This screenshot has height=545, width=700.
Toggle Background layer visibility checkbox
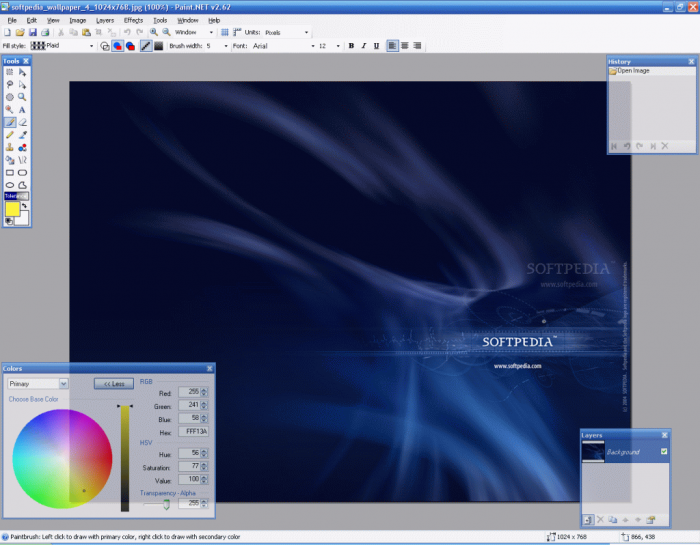pos(663,453)
